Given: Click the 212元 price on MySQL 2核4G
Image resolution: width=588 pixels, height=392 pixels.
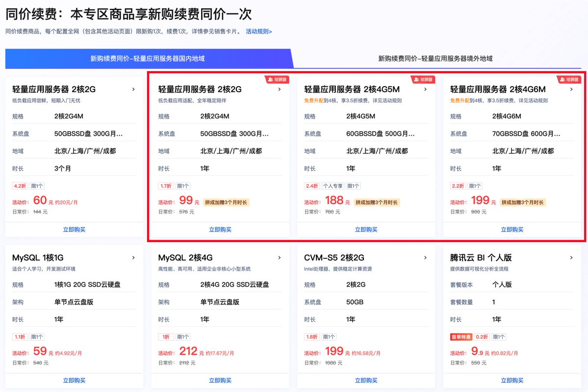Looking at the screenshot, I should pyautogui.click(x=191, y=351).
